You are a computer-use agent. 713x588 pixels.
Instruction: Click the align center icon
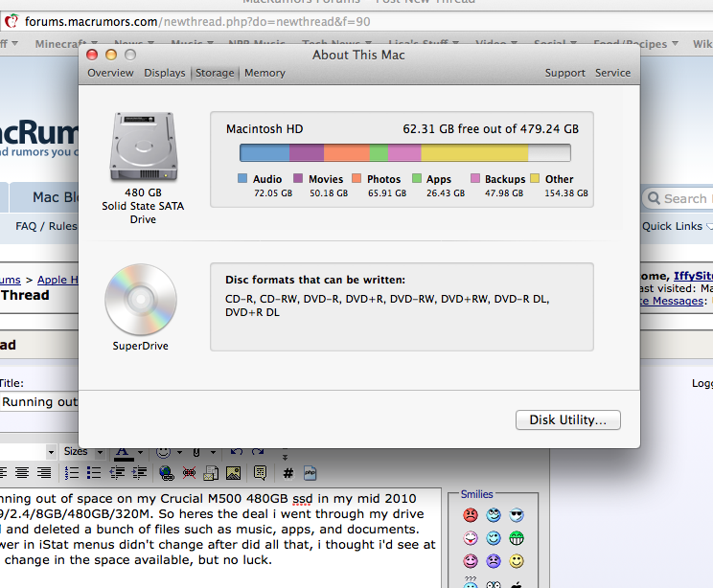click(22, 473)
